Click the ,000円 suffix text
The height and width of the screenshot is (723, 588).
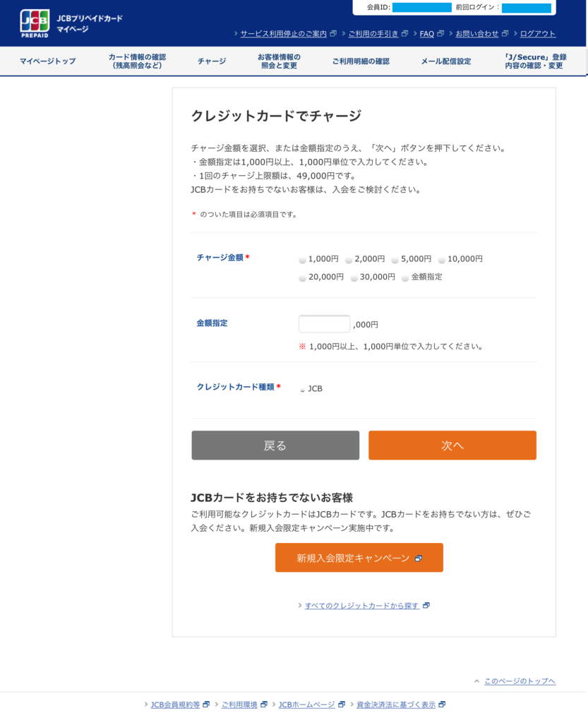tap(366, 325)
